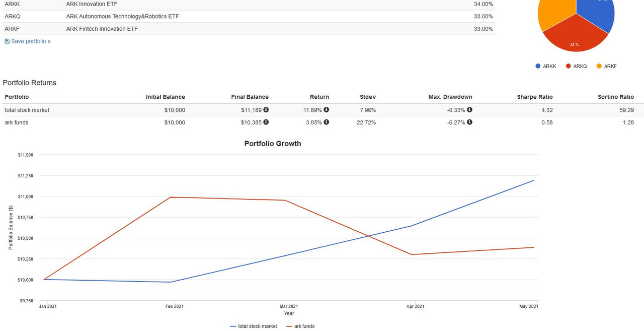Click the Apr 2021 axis label
This screenshot has width=644, height=331.
pyautogui.click(x=415, y=306)
